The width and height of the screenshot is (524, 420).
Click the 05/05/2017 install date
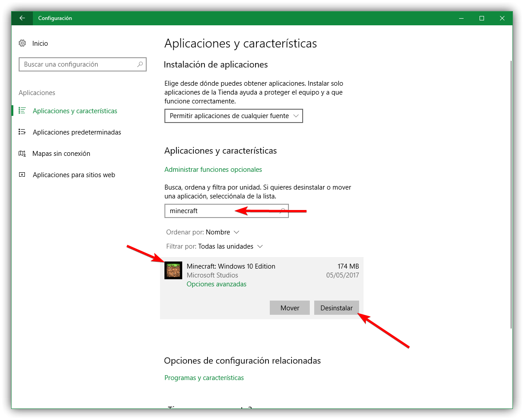pos(343,275)
